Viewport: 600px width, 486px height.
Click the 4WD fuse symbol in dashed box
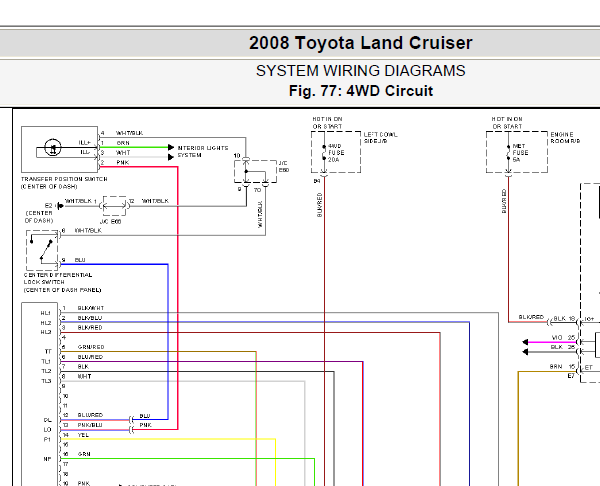[324, 152]
